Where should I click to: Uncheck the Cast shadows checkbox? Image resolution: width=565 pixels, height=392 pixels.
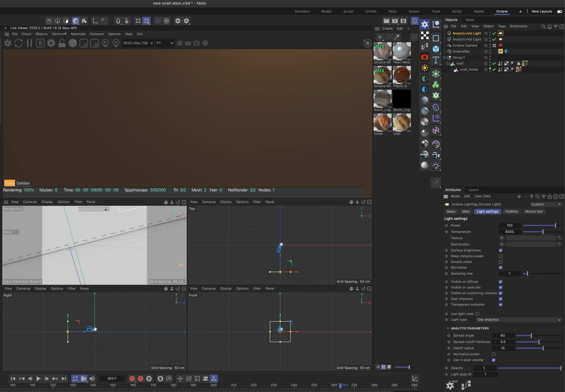click(500, 299)
